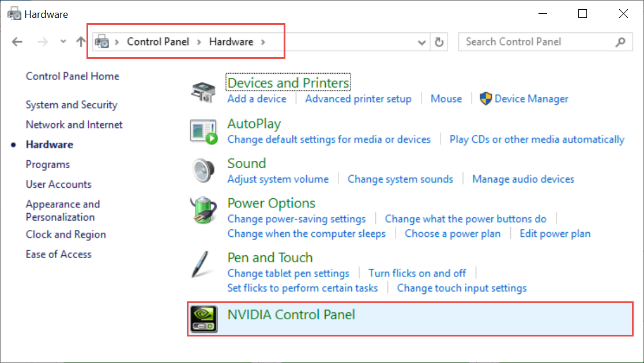Select Hardware in the sidebar

click(49, 144)
